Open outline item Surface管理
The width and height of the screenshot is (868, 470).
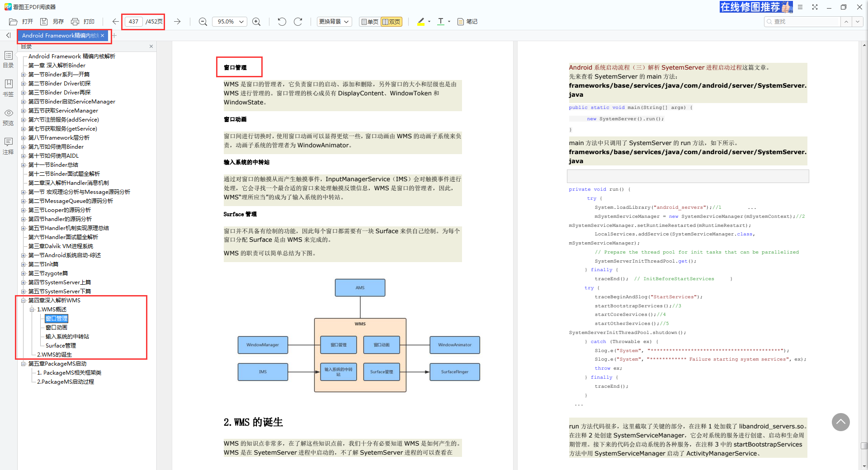(x=61, y=346)
